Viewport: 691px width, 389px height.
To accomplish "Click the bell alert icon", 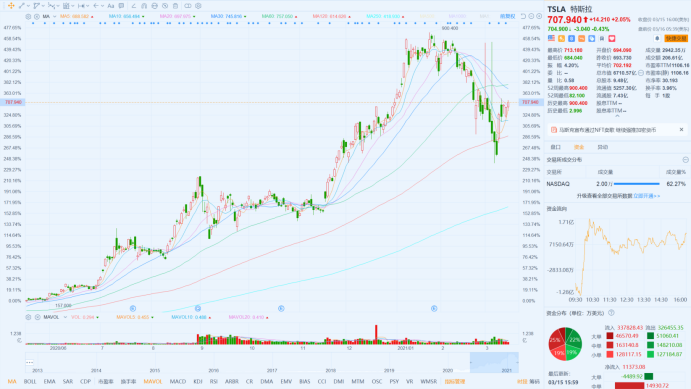I will (657, 39).
